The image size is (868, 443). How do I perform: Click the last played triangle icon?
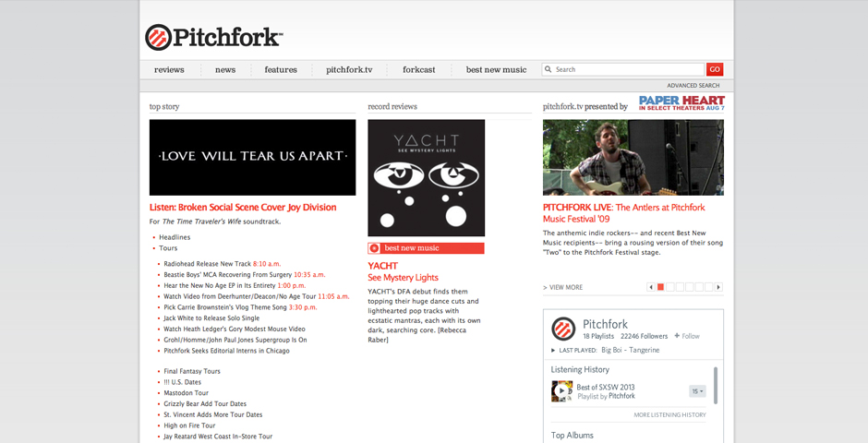553,350
